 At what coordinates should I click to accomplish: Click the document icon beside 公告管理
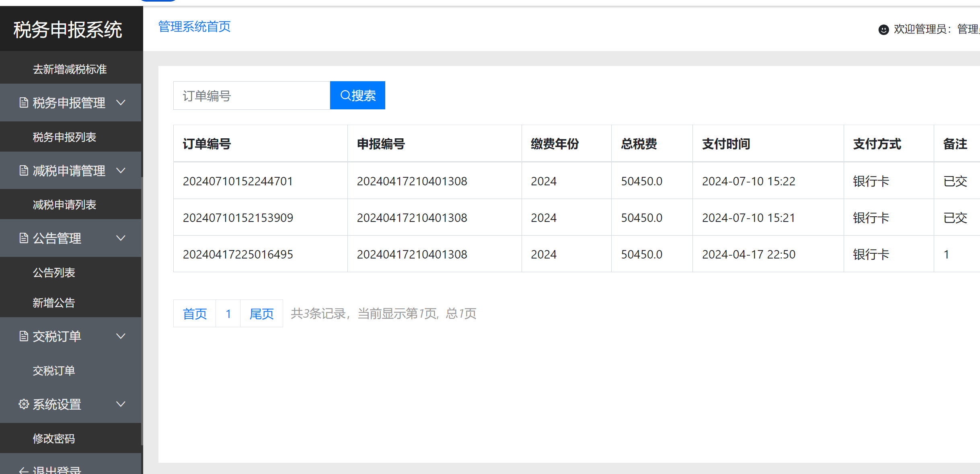point(24,238)
